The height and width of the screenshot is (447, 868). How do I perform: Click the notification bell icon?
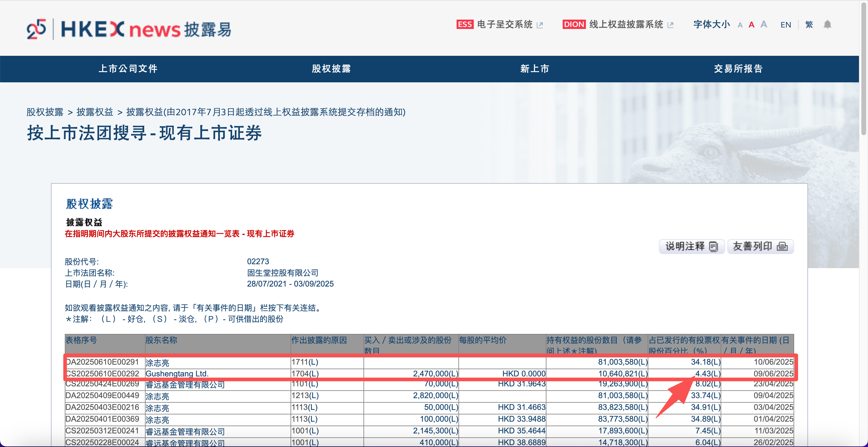click(x=827, y=25)
